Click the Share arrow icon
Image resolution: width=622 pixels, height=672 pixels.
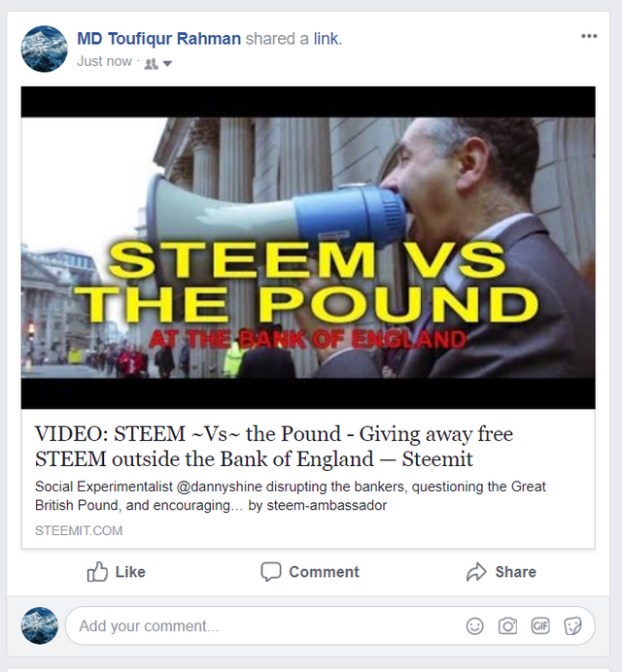(x=476, y=572)
